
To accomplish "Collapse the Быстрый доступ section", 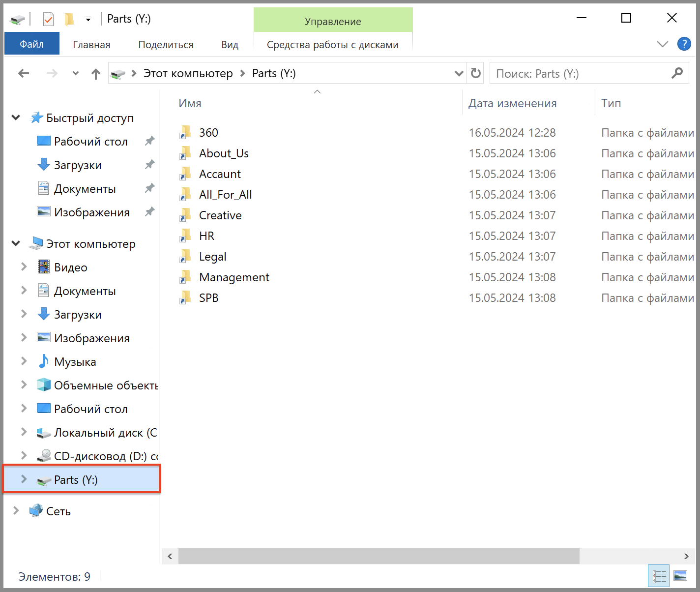I will (16, 118).
